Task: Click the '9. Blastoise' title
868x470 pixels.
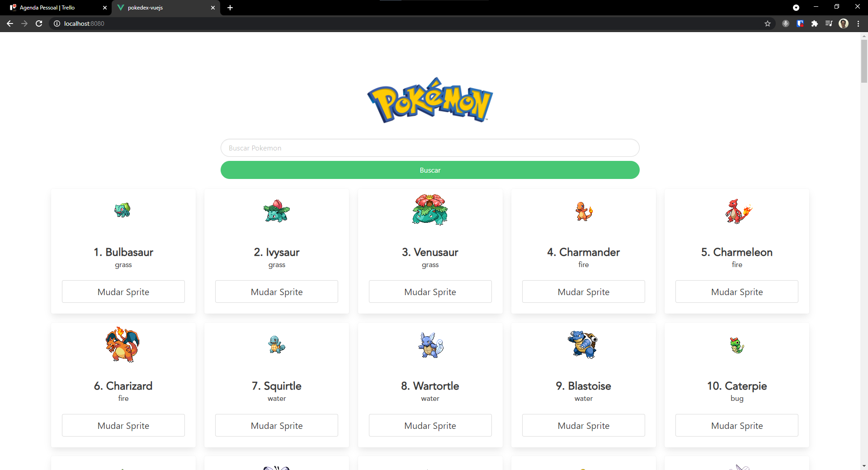Action: coord(584,386)
